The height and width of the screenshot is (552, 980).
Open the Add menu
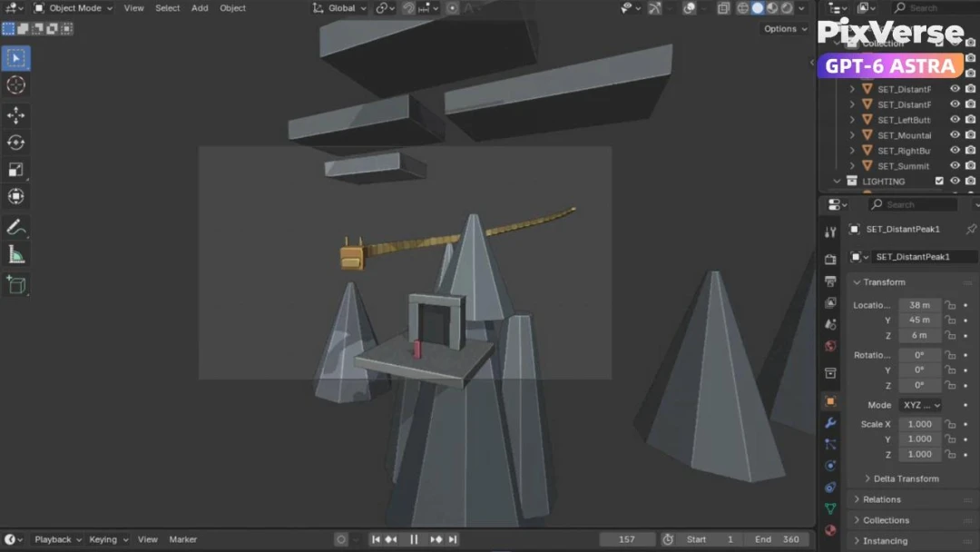pyautogui.click(x=200, y=8)
